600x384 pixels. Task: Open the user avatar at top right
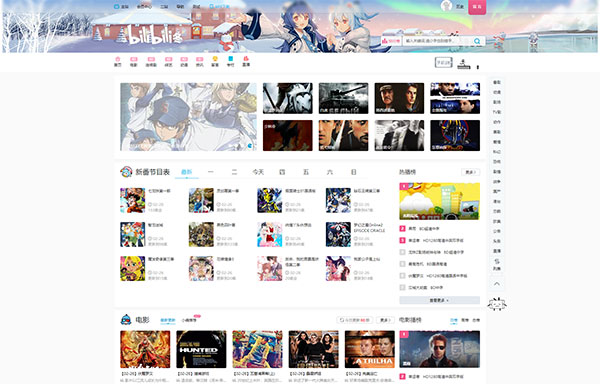446,6
